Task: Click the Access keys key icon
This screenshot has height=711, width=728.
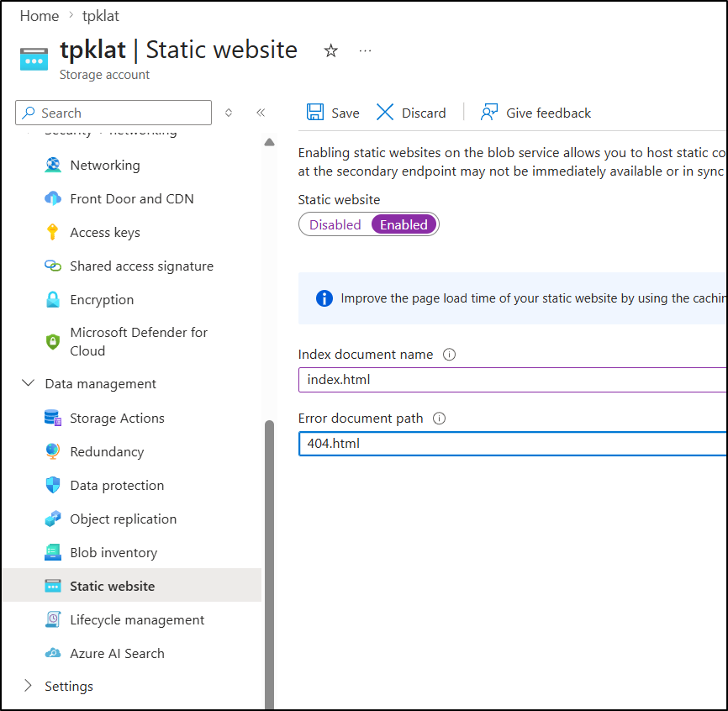Action: click(53, 233)
